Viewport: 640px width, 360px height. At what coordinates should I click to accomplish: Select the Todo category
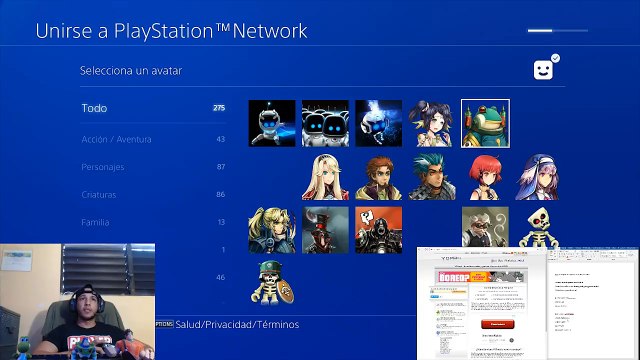[x=153, y=108]
